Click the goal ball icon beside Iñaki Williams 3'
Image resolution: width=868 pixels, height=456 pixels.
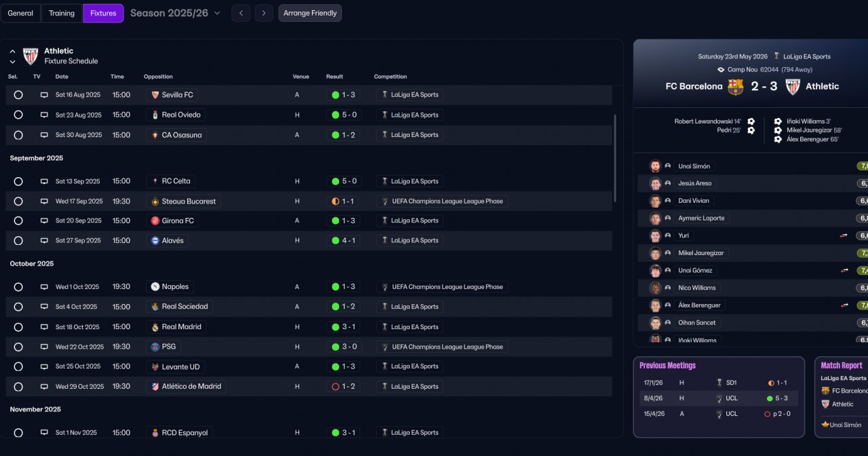coord(778,121)
